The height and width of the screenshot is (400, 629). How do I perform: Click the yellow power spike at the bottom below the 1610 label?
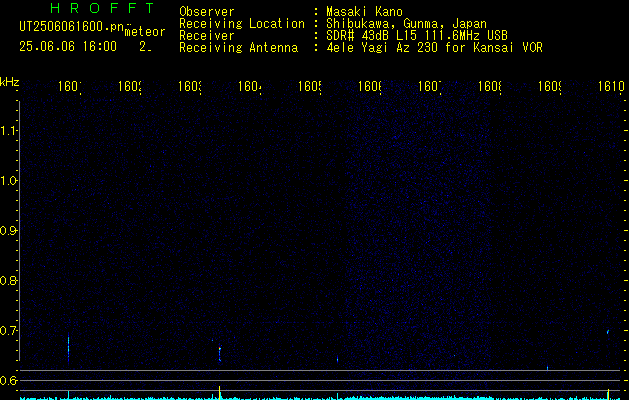tap(608, 393)
